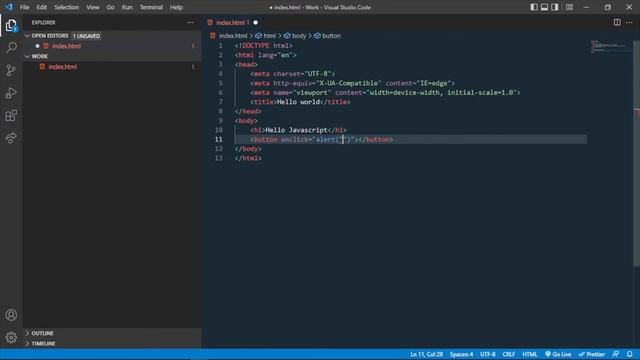Click Ln 11, Col 29 status entry
This screenshot has width=640, height=360.
[427, 354]
